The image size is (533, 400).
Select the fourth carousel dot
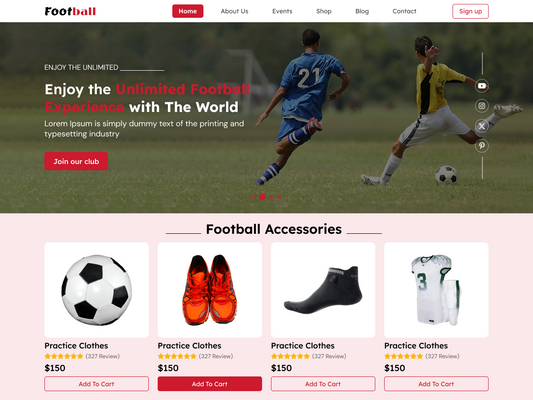point(279,197)
